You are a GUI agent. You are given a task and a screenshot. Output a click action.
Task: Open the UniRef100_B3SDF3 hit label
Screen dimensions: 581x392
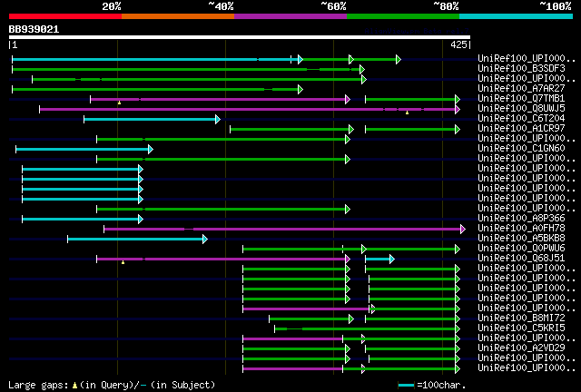pos(521,68)
